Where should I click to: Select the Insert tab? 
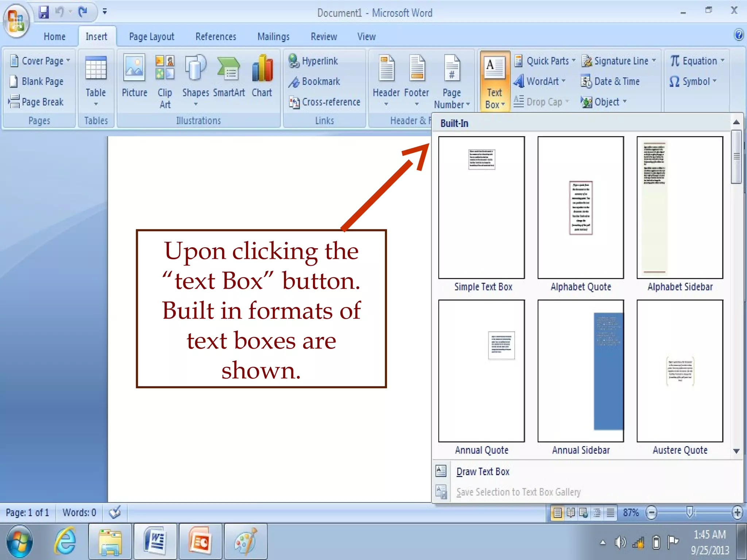point(96,36)
